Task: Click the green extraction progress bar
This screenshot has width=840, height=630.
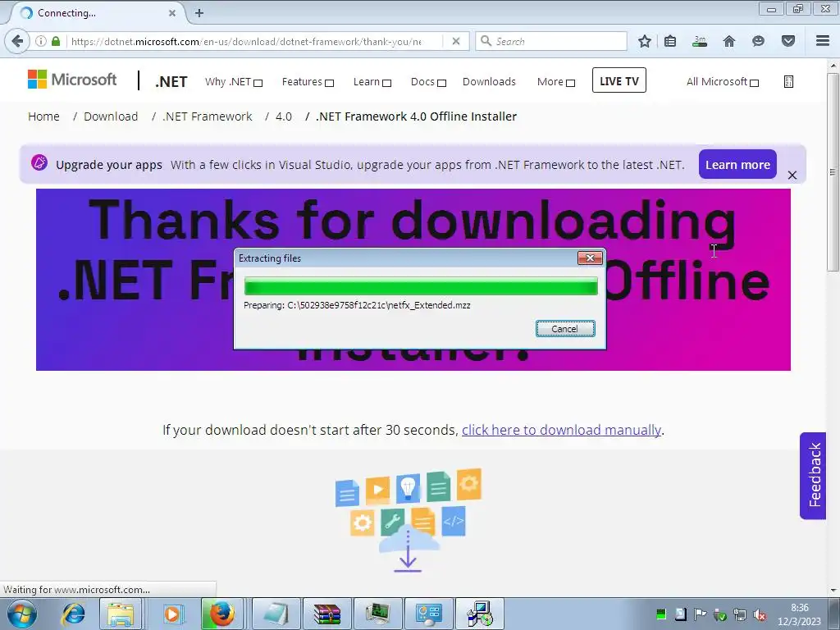Action: pos(421,286)
